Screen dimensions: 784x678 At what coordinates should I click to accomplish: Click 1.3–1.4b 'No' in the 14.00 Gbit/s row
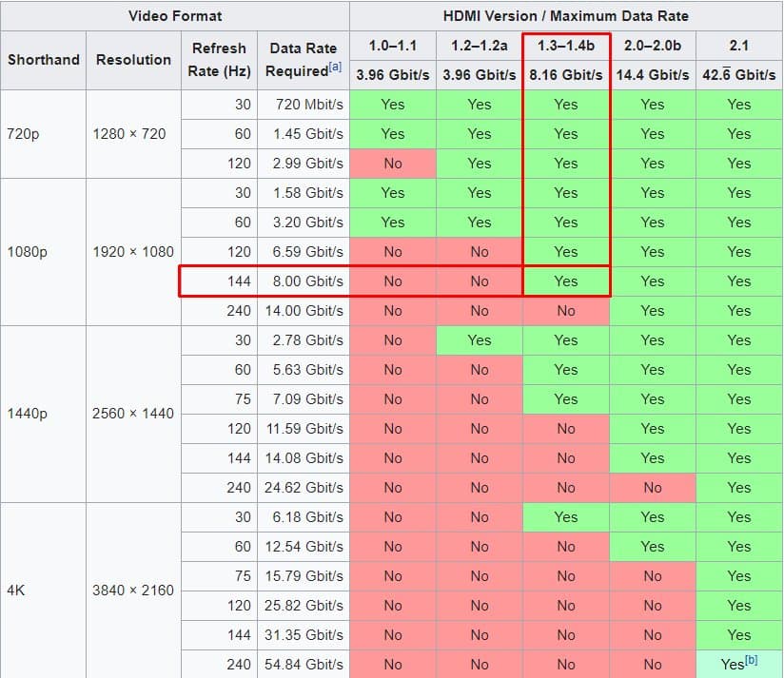point(566,311)
